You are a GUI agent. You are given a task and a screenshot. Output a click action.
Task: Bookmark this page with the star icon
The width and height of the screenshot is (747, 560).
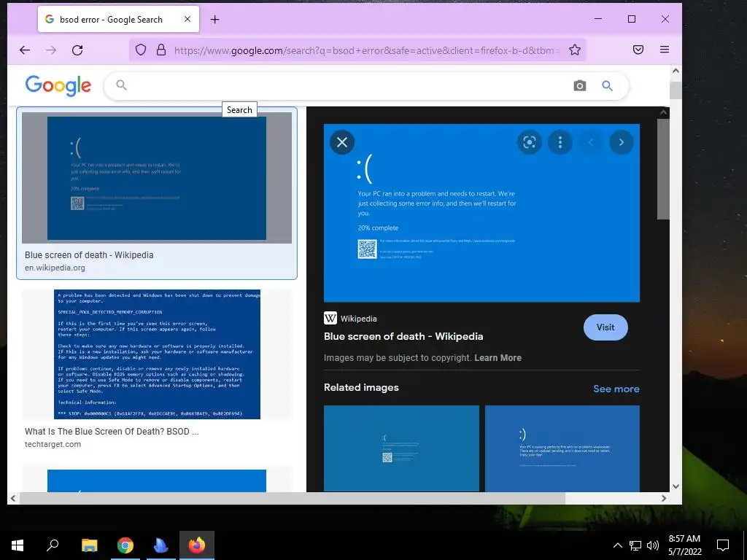(575, 50)
